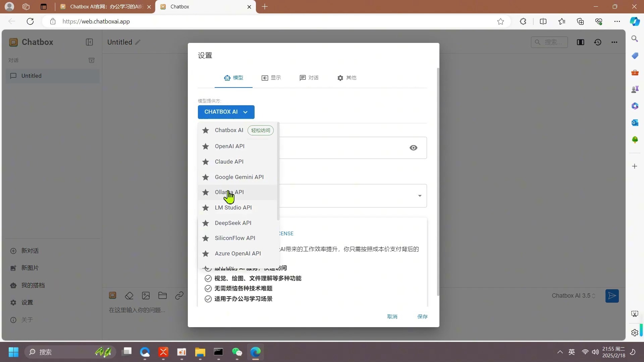Switch to the 显示 settings tab

(272, 77)
